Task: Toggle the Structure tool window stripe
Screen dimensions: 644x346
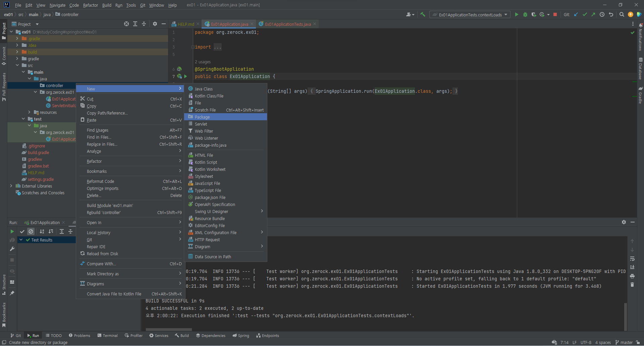Action: 4,285
